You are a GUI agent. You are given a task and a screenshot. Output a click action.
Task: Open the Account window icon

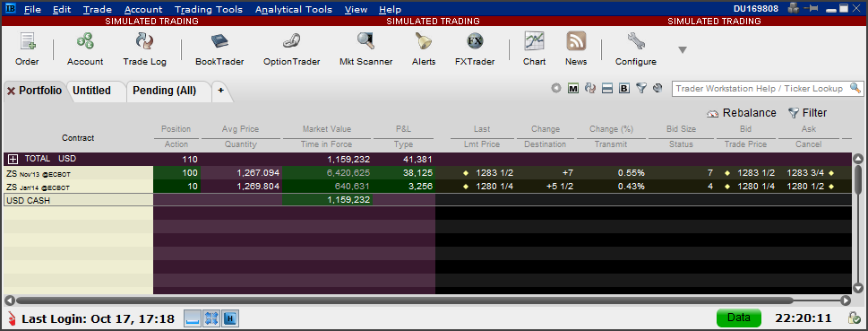[85, 48]
